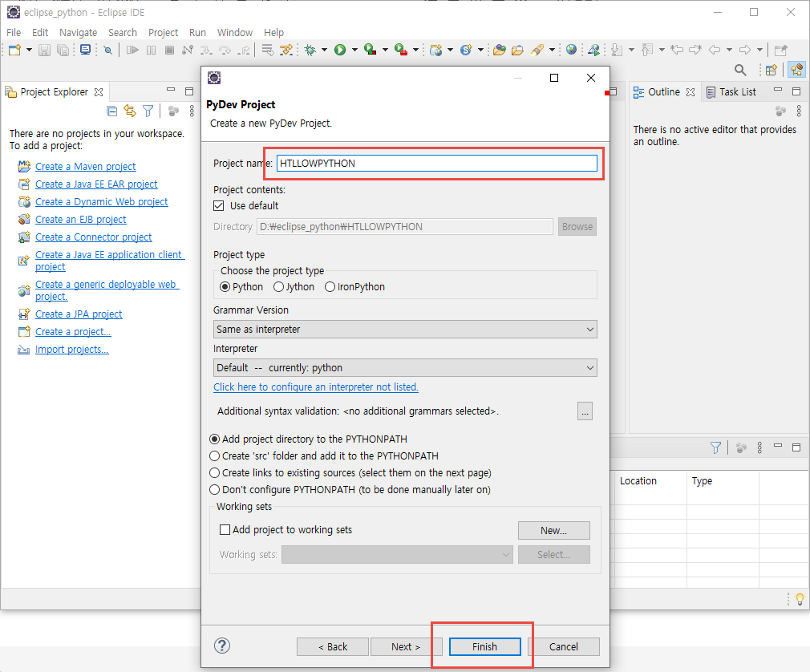This screenshot has height=672, width=810.
Task: Click the Run with Coverage icon
Action: click(x=370, y=50)
